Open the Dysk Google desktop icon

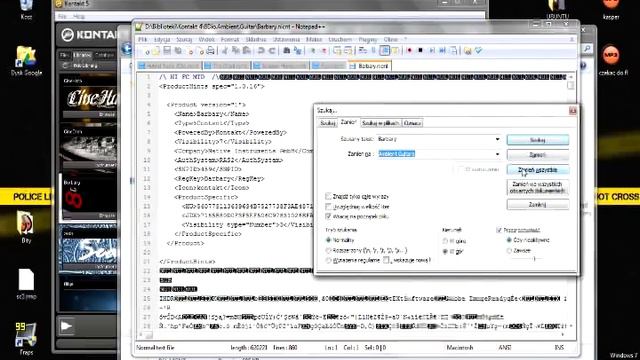[x=26, y=60]
